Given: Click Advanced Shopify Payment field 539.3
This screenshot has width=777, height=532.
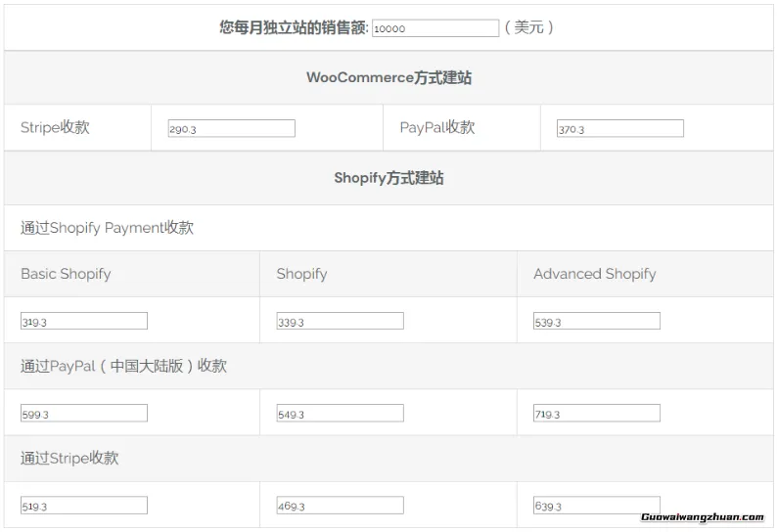Looking at the screenshot, I should 597,321.
